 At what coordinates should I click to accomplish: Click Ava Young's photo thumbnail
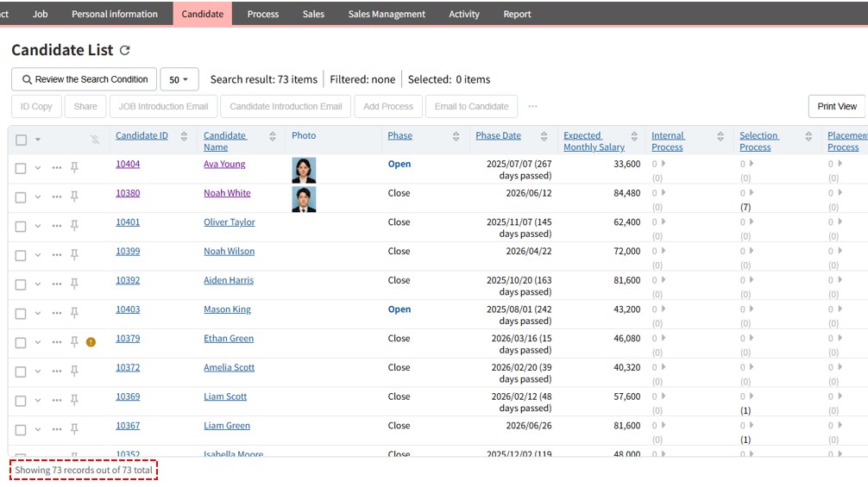click(x=304, y=170)
